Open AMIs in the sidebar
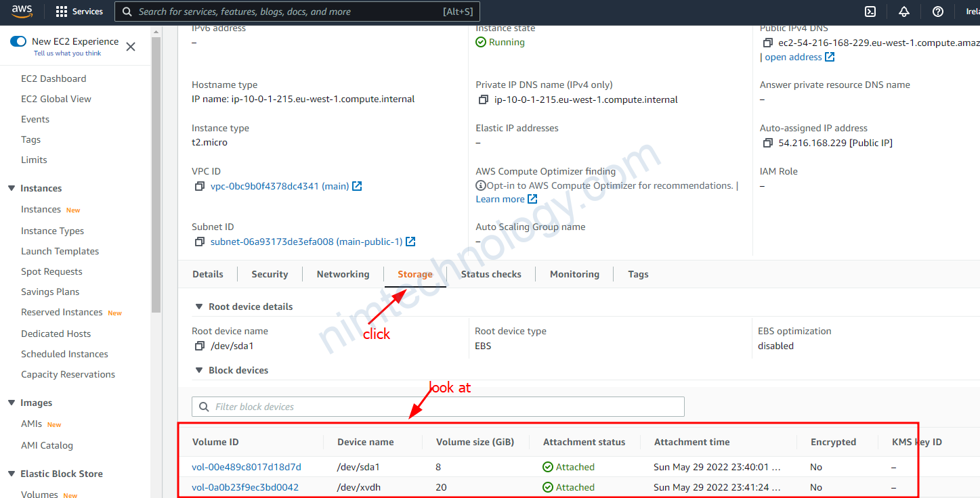Screen dimensions: 980x498 31,424
